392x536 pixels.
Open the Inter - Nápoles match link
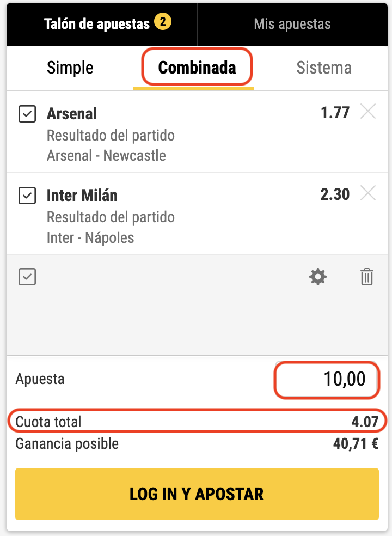(x=90, y=237)
